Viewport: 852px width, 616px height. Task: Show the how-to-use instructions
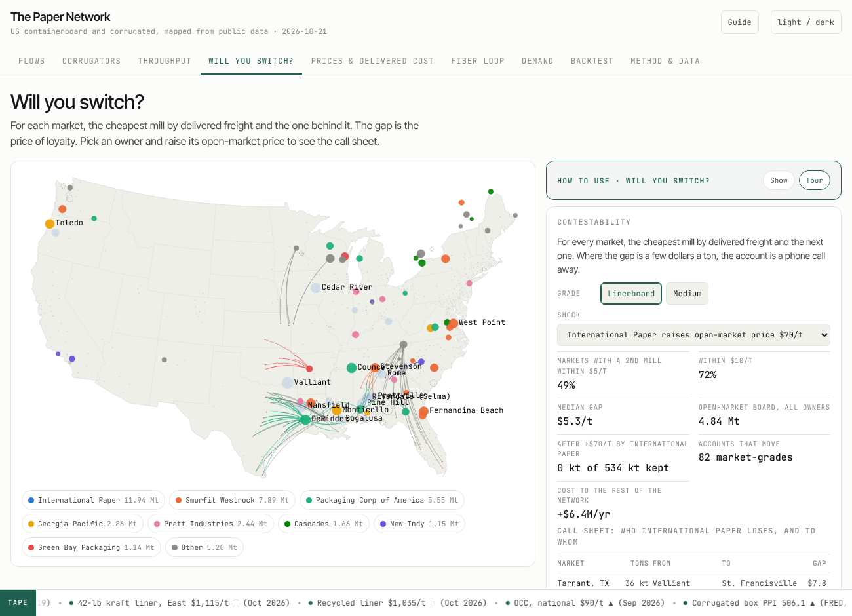[x=779, y=180]
